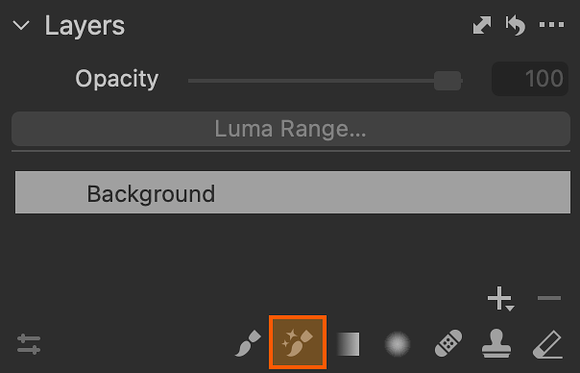Image resolution: width=580 pixels, height=373 pixels.
Task: Click the Opacity value field showing 100
Action: (530, 79)
